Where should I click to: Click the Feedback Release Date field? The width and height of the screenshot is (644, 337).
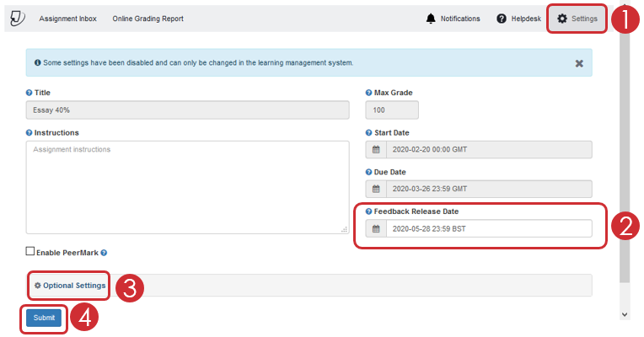487,228
